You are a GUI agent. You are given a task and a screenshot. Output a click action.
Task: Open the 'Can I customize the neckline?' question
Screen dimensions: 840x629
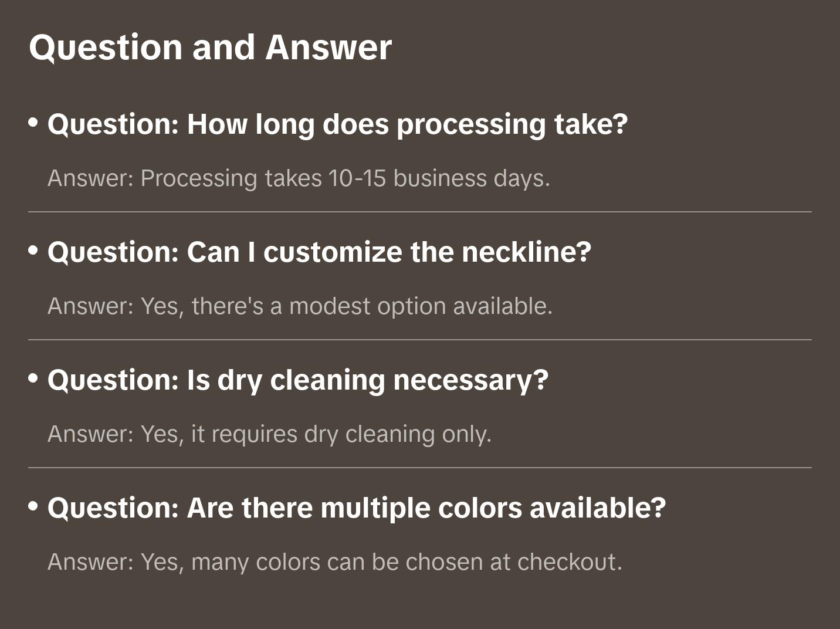pos(319,252)
